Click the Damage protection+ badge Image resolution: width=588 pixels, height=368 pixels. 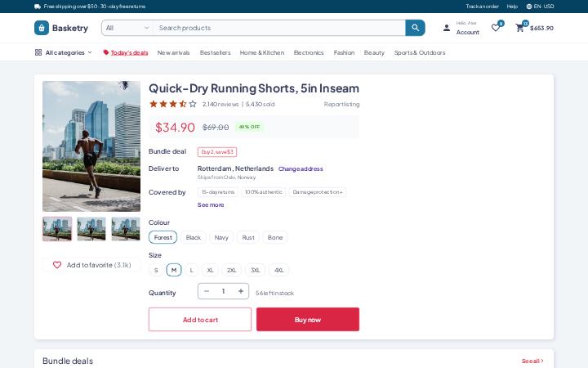318,192
